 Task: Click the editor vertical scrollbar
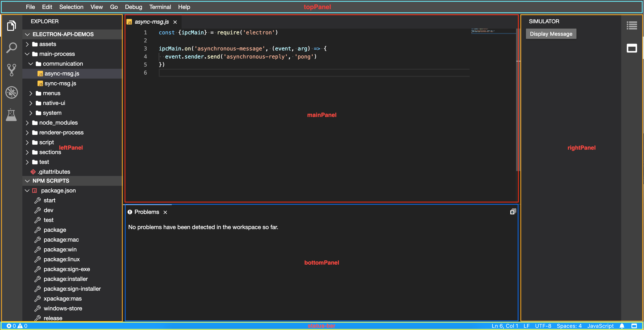tap(517, 100)
